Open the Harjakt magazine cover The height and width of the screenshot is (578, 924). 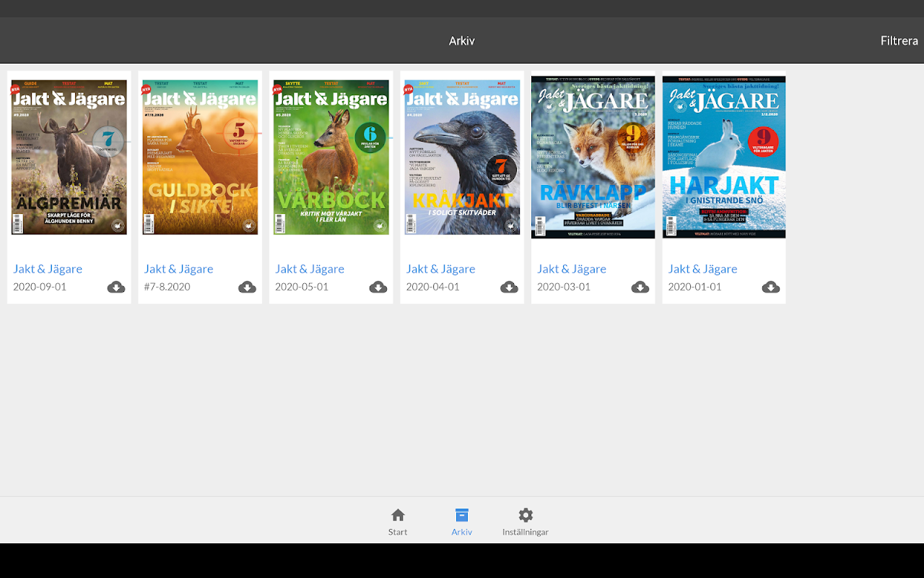point(724,157)
